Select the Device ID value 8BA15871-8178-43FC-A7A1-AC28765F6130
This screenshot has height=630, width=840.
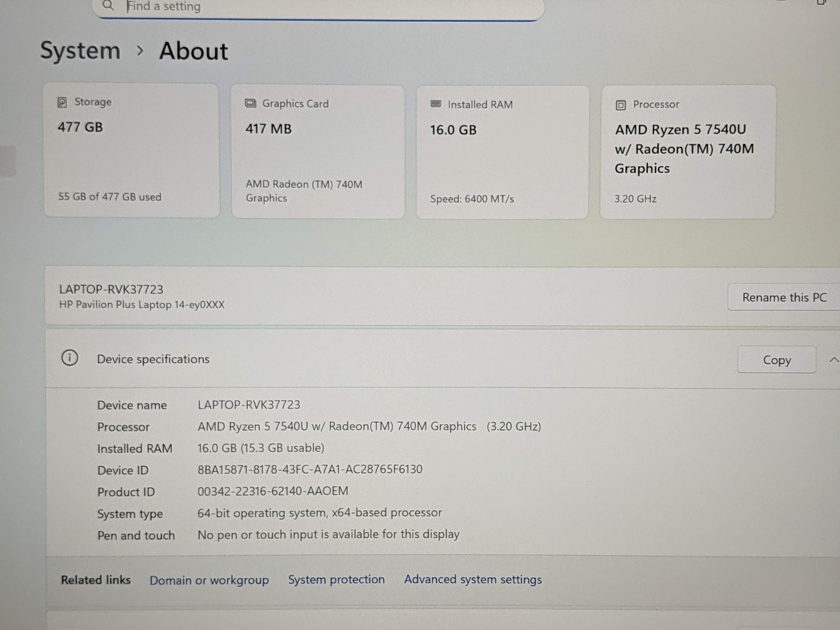click(x=310, y=469)
